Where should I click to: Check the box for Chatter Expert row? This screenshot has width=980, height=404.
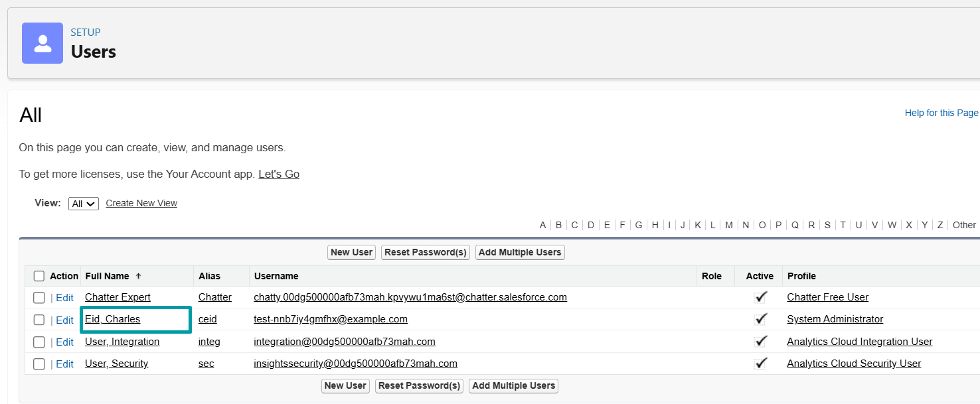[x=39, y=297]
